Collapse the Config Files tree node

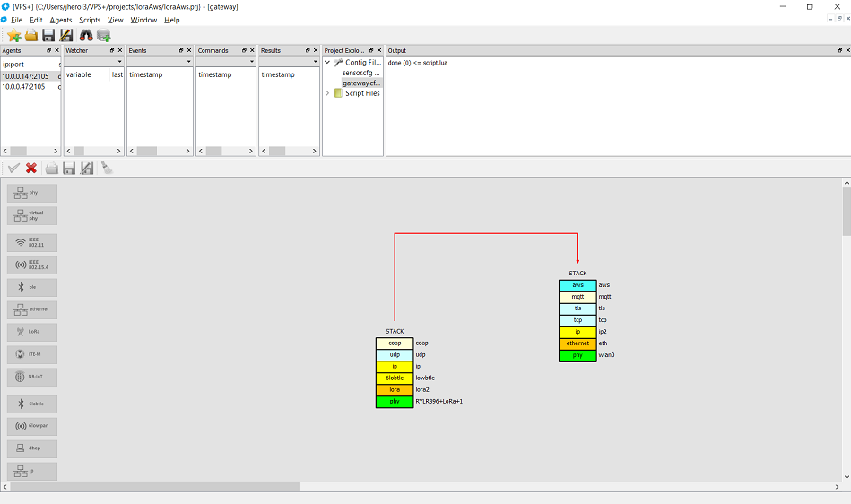(327, 63)
